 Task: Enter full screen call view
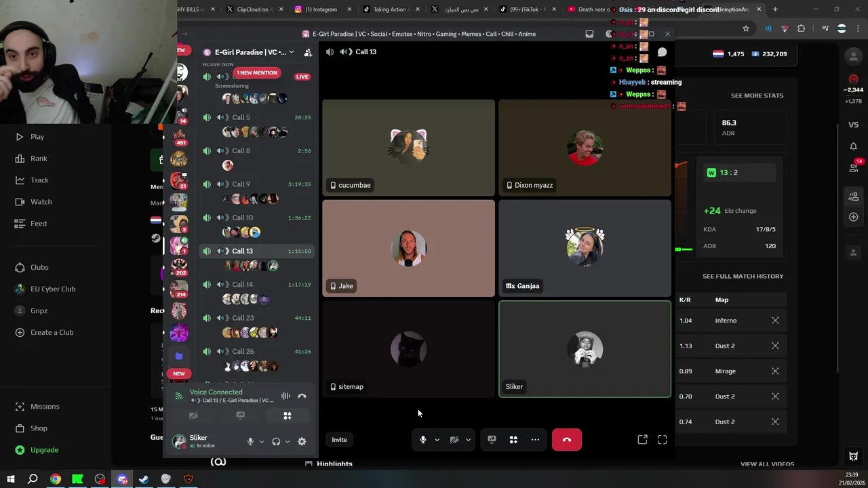click(663, 440)
